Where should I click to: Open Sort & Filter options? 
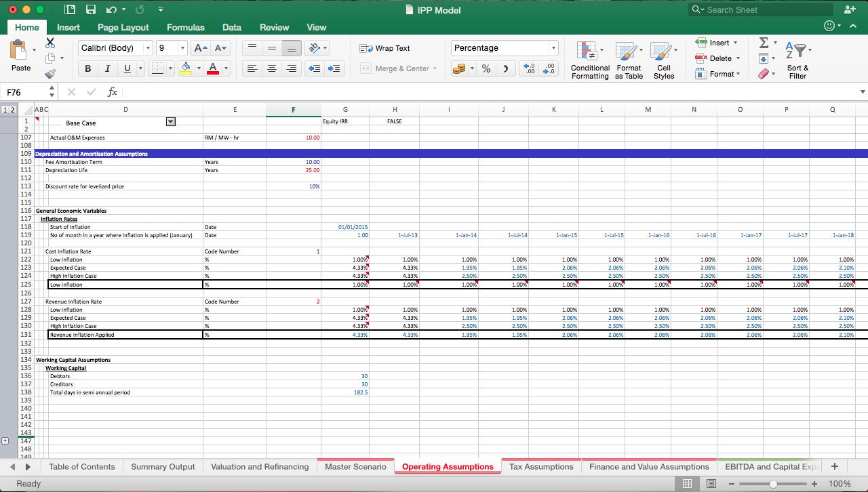click(797, 60)
